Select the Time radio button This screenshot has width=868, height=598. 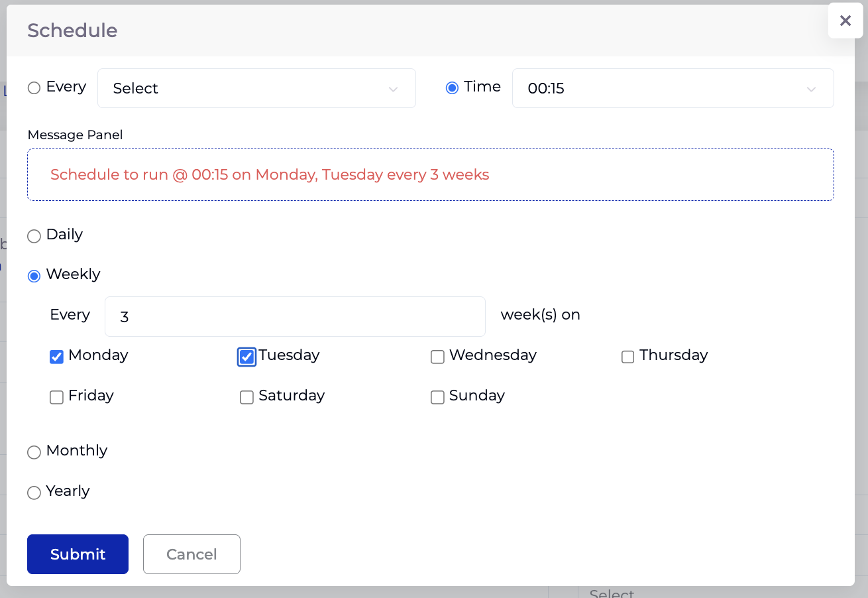point(452,88)
